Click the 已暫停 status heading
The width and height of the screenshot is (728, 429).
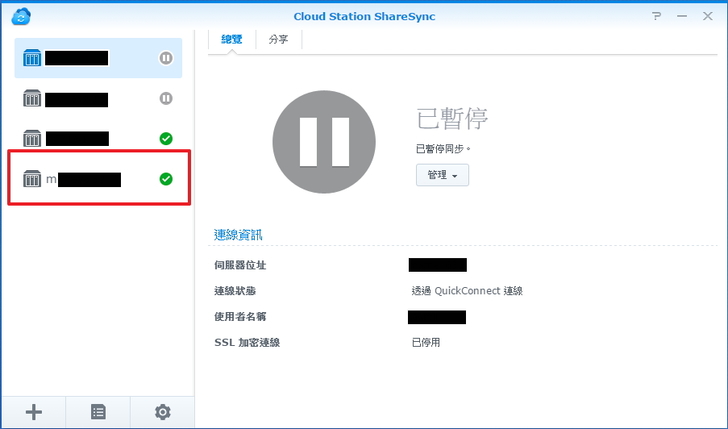click(x=452, y=118)
